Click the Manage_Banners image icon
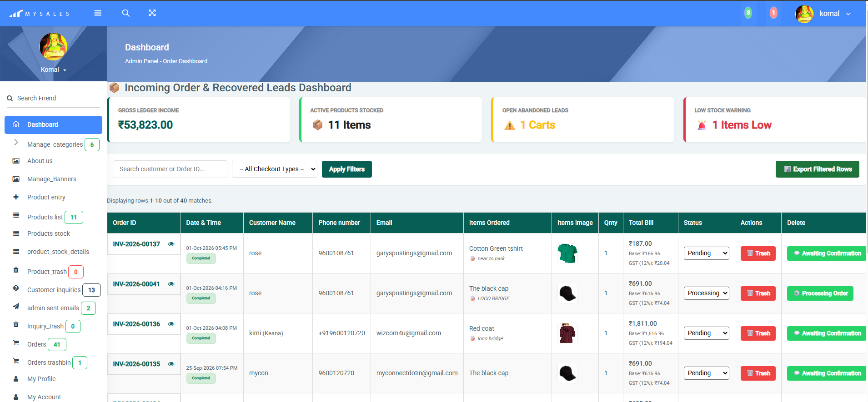This screenshot has width=868, height=402. coord(16,179)
